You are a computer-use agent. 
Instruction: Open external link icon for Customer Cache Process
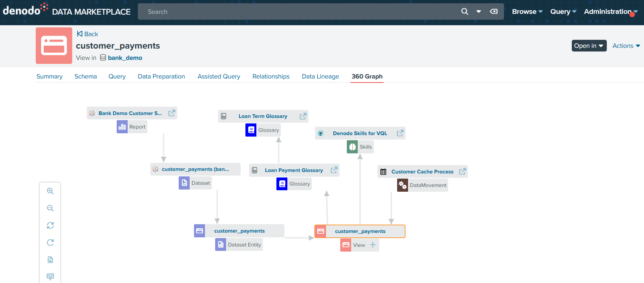coord(462,171)
